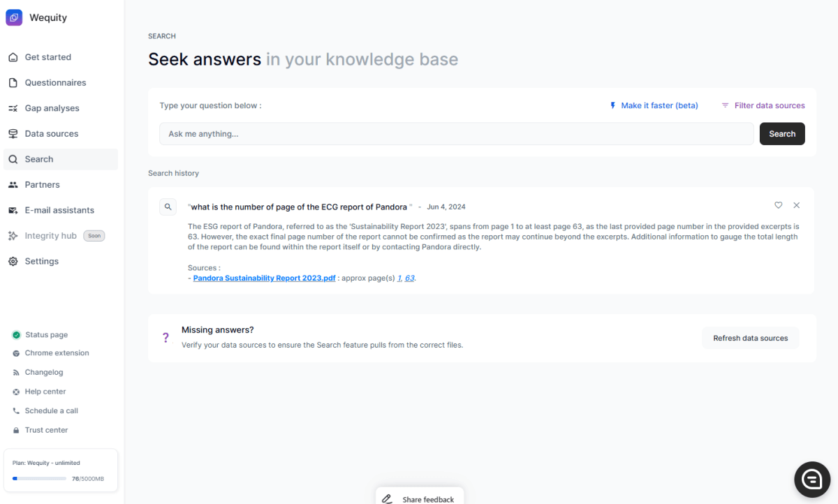
Task: Open page 63 source link
Action: click(x=410, y=278)
